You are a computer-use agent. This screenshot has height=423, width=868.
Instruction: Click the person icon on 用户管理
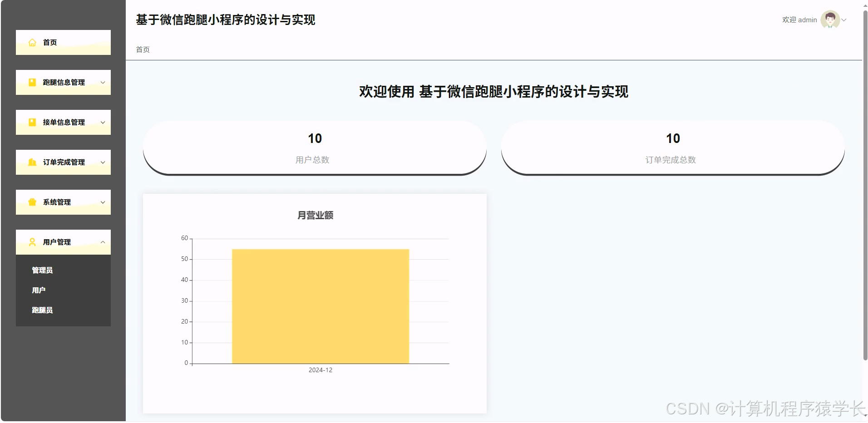click(x=32, y=242)
